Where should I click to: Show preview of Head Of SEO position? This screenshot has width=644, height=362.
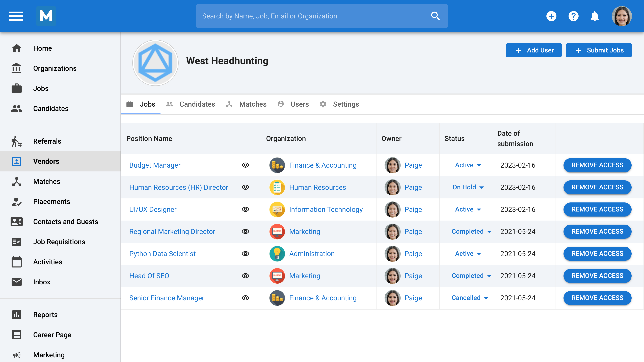[x=246, y=276]
